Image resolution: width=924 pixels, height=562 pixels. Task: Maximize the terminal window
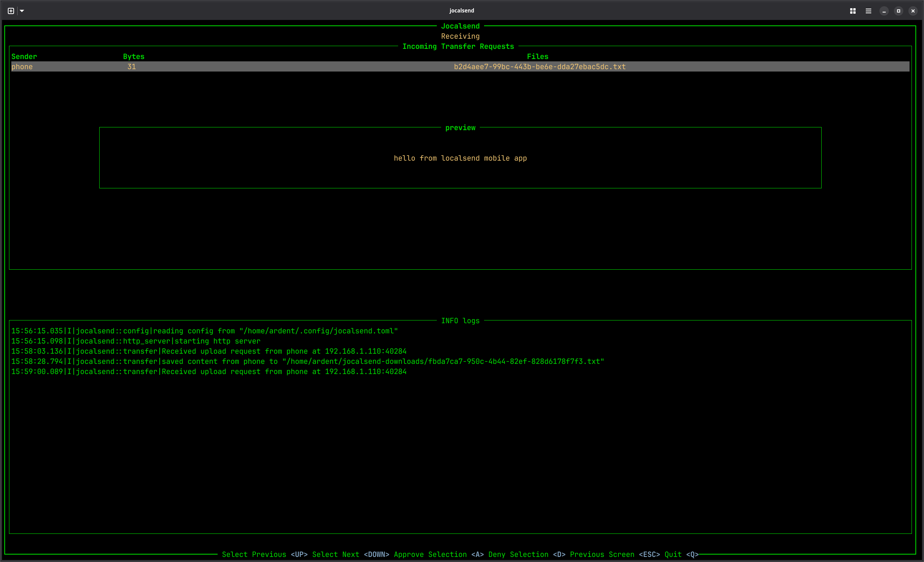click(899, 11)
